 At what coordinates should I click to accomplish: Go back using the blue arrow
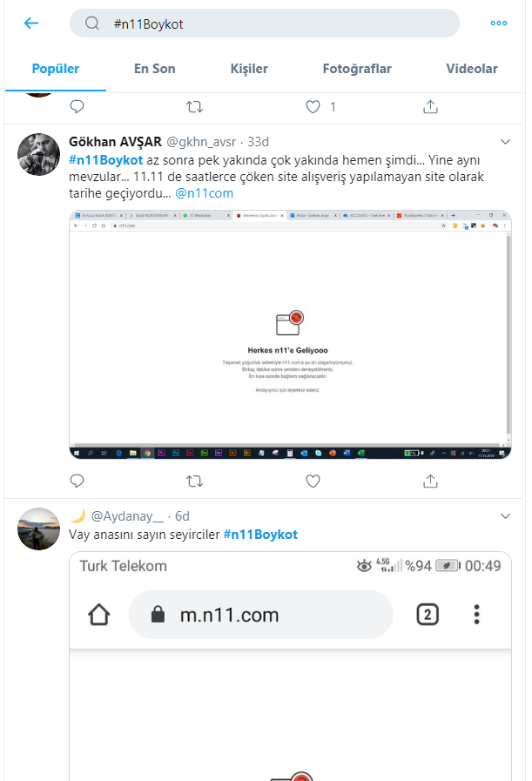coord(31,23)
